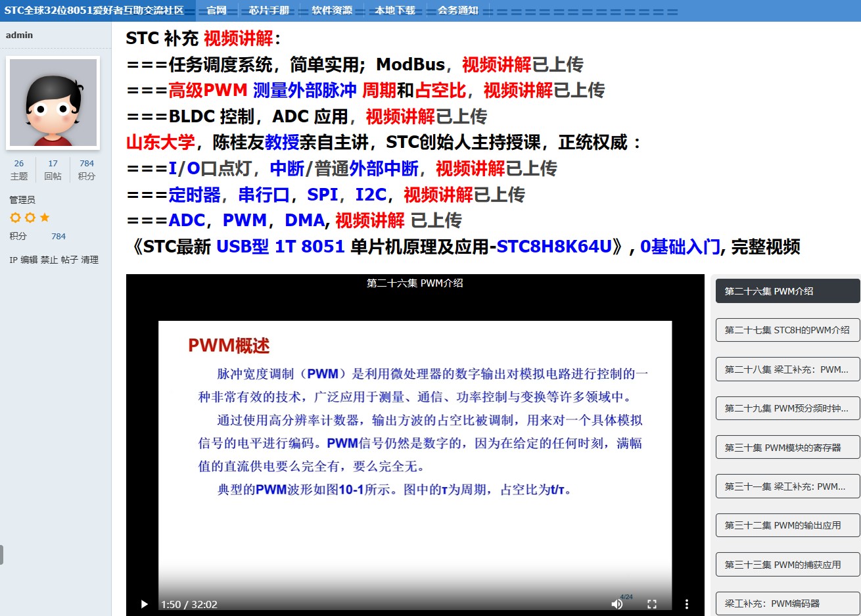Select episode 第二十七集 STC8H的PWM介绍
Image resolution: width=861 pixels, height=616 pixels.
coord(787,330)
